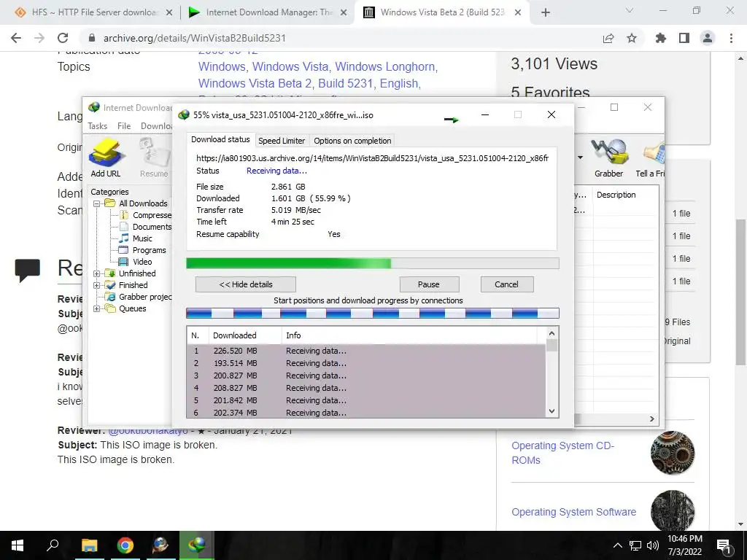Select connection row 1 with 226.520 MB
The image size is (747, 560).
point(366,351)
